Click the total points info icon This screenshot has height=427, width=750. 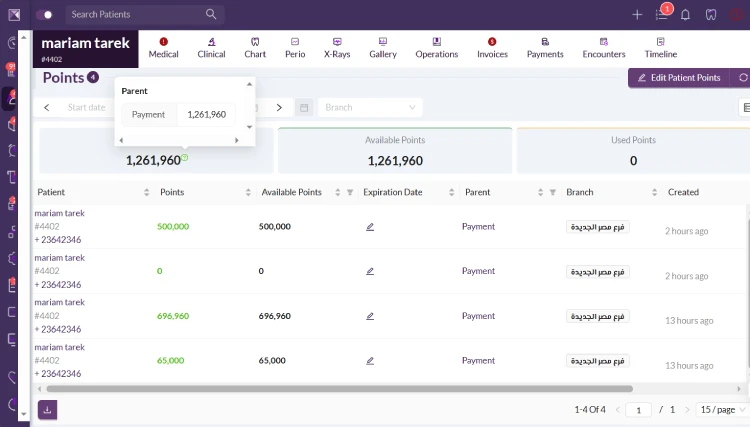185,158
